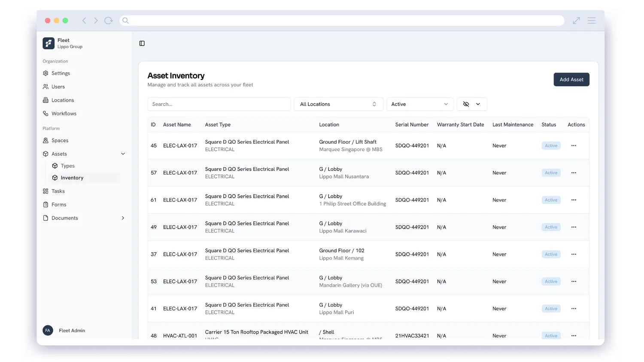Click the Active badge for asset 45

[551, 146]
